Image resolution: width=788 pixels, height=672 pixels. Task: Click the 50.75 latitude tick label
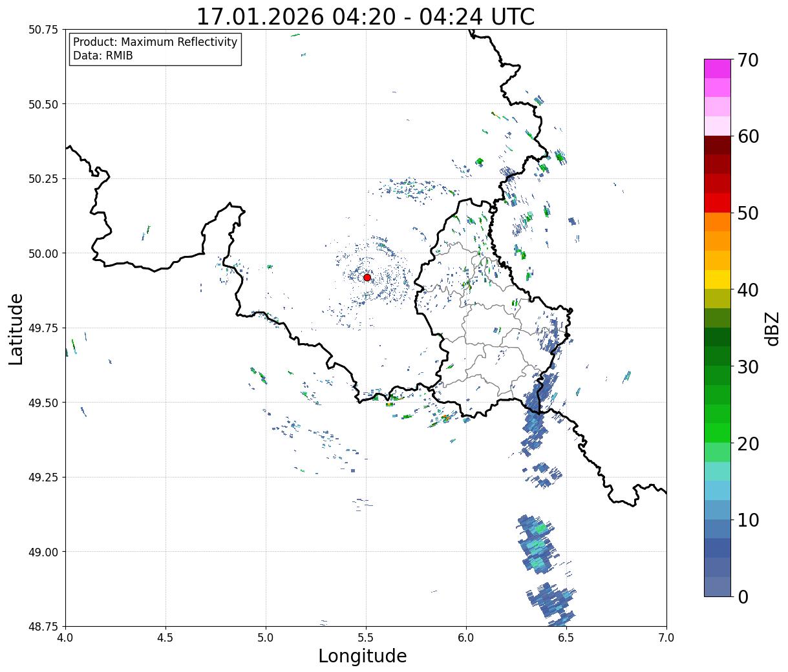click(x=43, y=30)
